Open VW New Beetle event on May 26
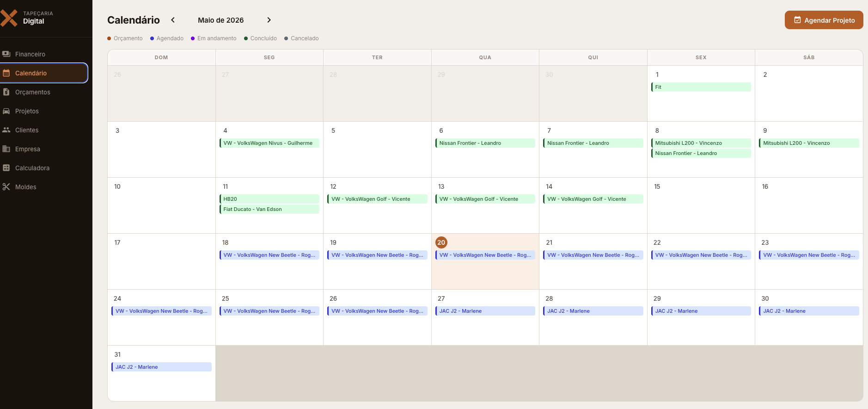Image resolution: width=868 pixels, height=409 pixels. point(377,311)
